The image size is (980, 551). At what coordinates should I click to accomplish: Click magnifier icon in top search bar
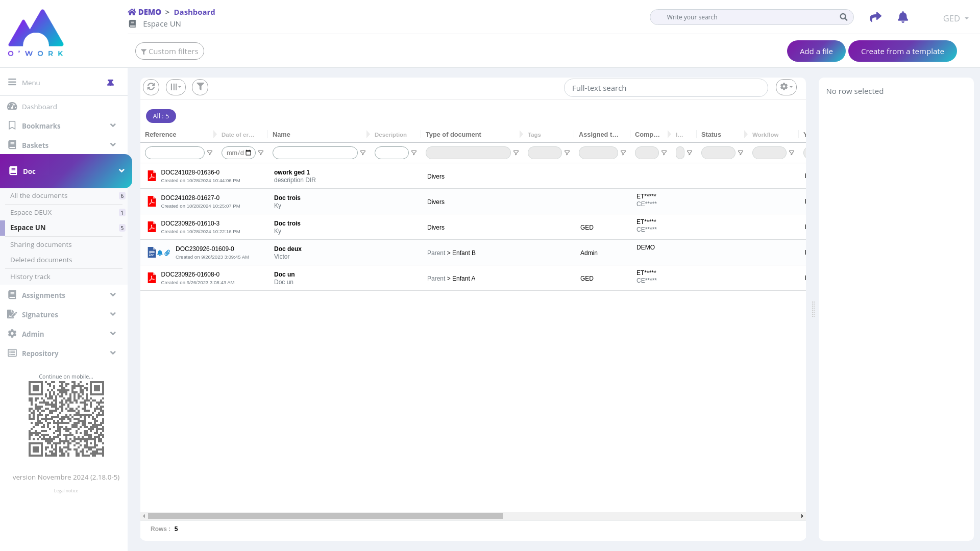point(843,17)
